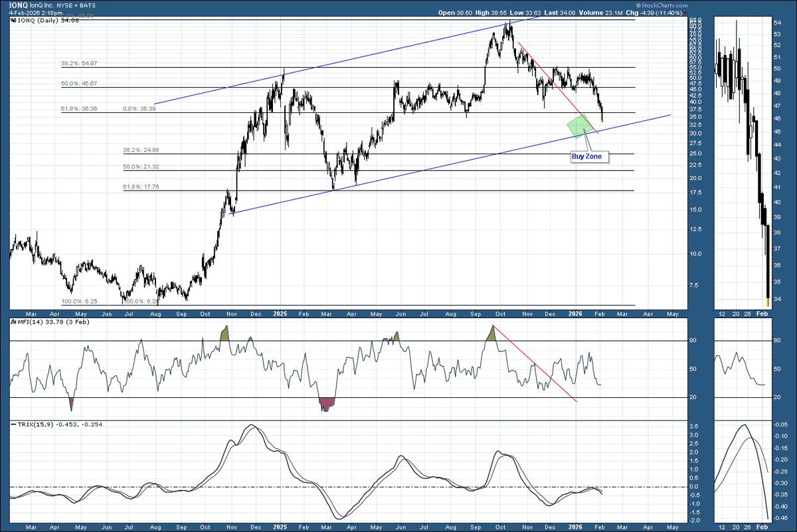
Task: Click the -1.5 label on TRIX axis
Action: (694, 513)
